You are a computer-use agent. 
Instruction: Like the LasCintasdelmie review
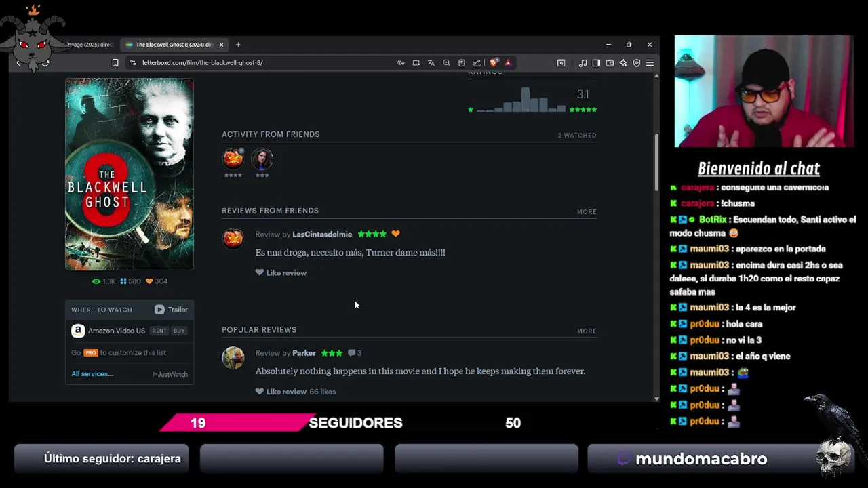281,273
